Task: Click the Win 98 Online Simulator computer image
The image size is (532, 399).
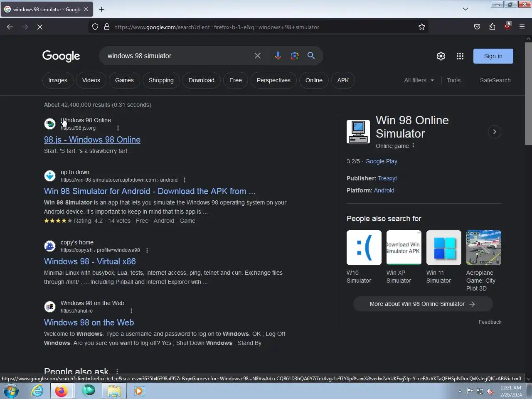Action: [x=358, y=132]
